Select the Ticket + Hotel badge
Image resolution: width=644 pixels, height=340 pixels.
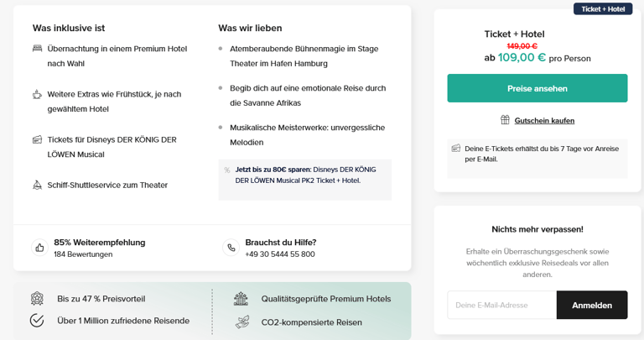[603, 9]
